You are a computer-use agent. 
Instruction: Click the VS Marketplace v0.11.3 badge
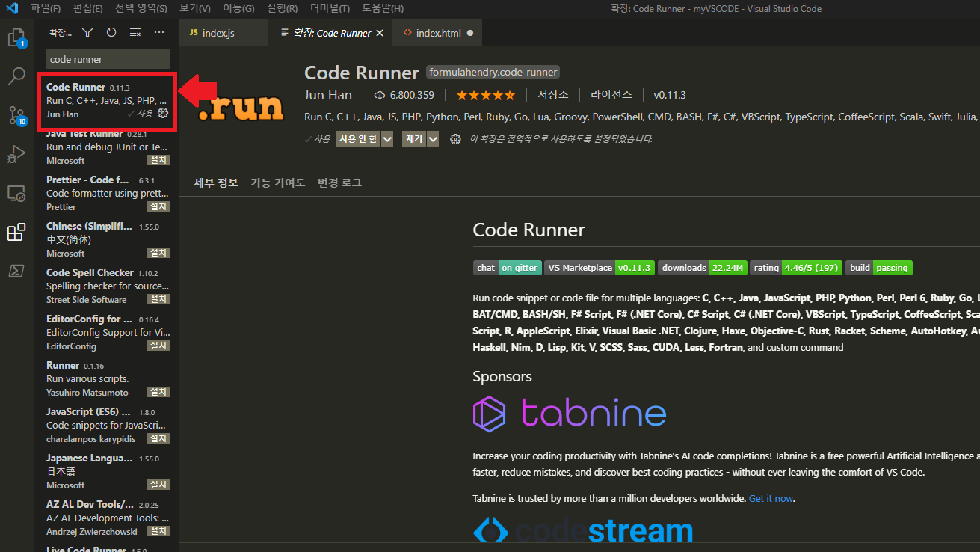(600, 268)
